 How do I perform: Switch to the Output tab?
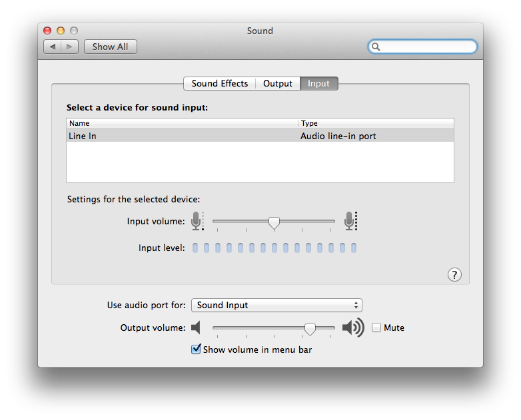pyautogui.click(x=278, y=83)
